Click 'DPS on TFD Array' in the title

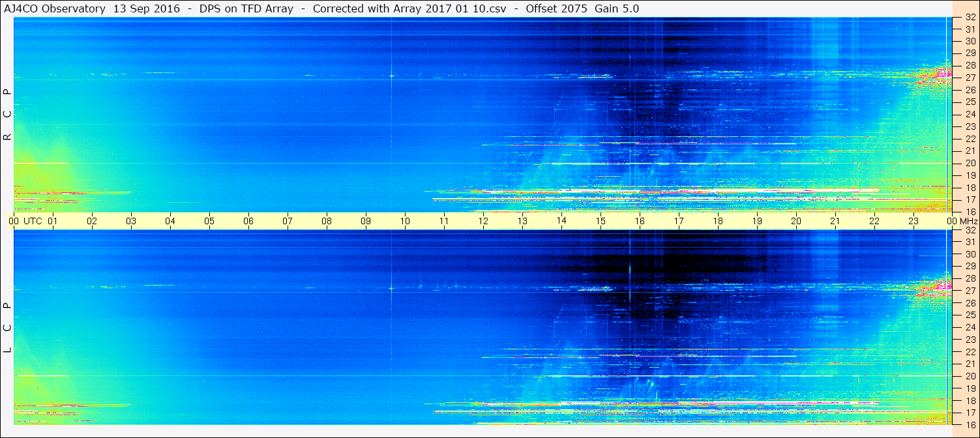pos(246,8)
